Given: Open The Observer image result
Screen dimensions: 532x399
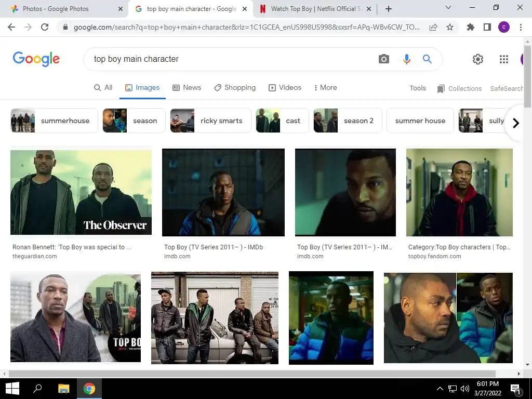Looking at the screenshot, I should point(81,192).
